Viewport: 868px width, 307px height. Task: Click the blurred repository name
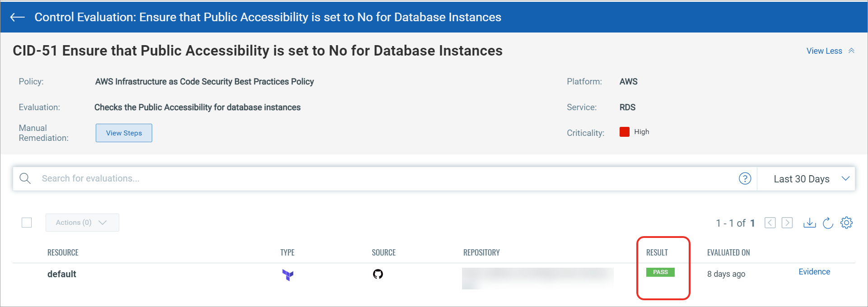point(537,278)
